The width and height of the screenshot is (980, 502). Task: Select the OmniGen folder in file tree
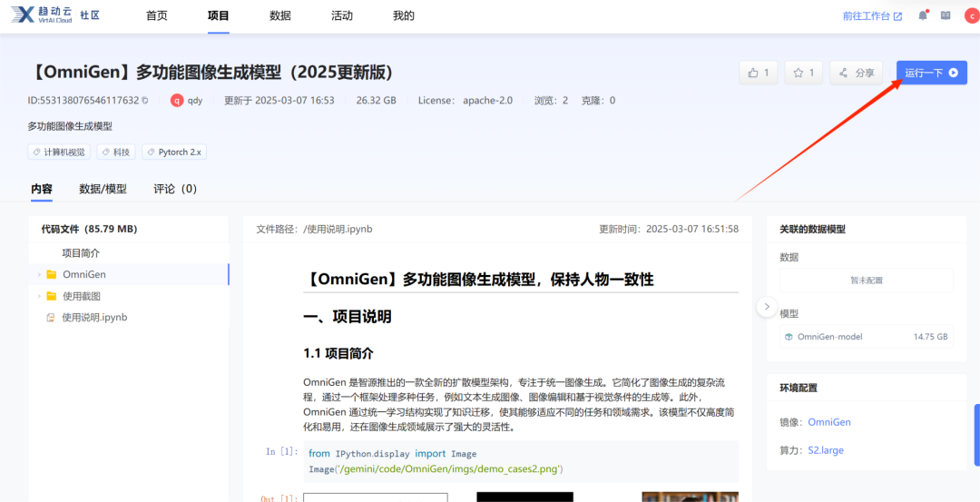click(x=129, y=274)
